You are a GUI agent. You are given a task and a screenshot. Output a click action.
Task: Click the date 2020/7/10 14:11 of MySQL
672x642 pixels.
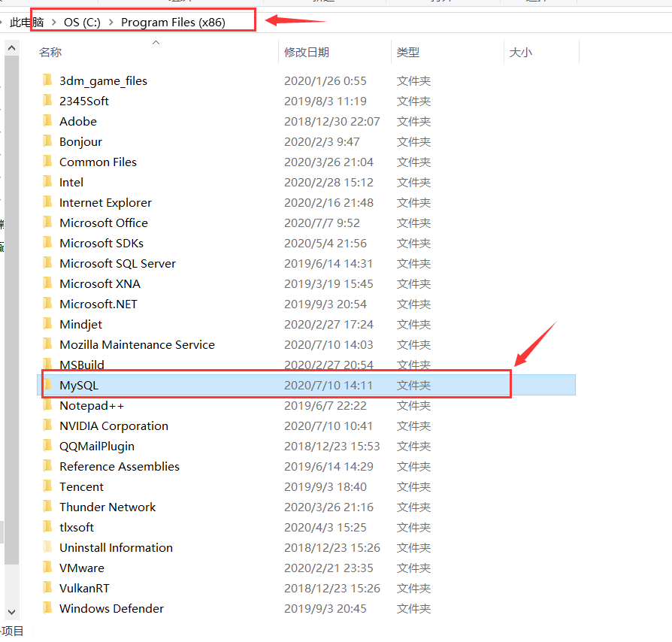(328, 386)
